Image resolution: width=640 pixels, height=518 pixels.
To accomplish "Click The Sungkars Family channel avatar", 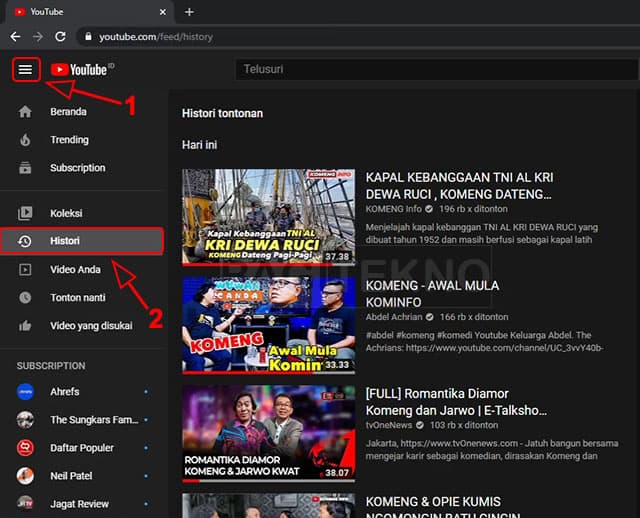I will click(25, 420).
